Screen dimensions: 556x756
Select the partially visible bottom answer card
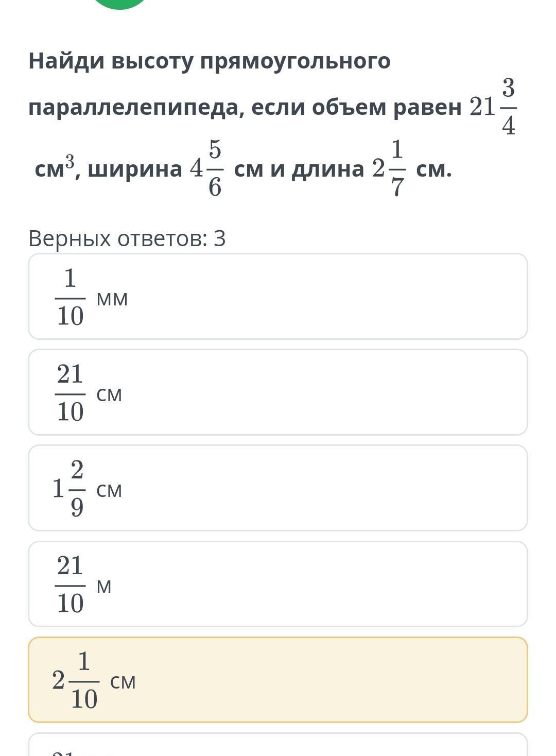(x=278, y=746)
